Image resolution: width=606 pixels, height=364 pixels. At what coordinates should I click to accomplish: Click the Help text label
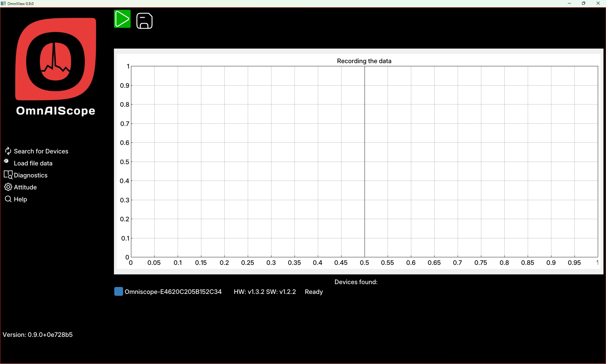coord(21,199)
